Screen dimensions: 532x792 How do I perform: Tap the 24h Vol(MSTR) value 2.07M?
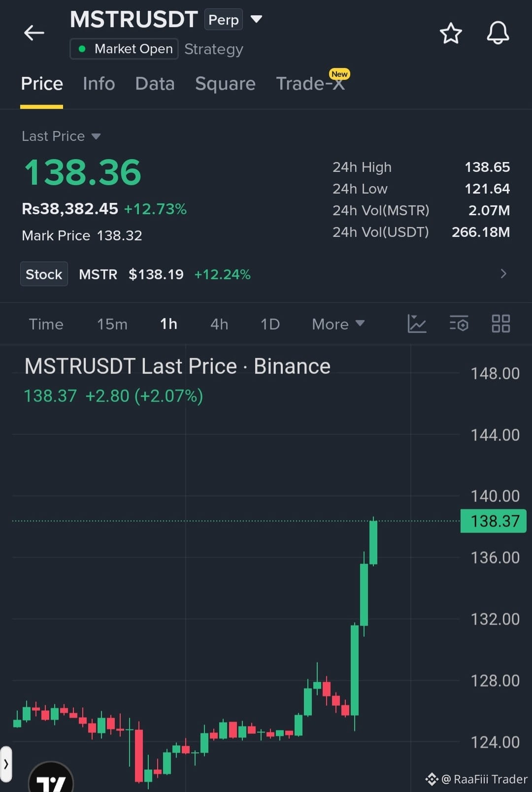489,210
